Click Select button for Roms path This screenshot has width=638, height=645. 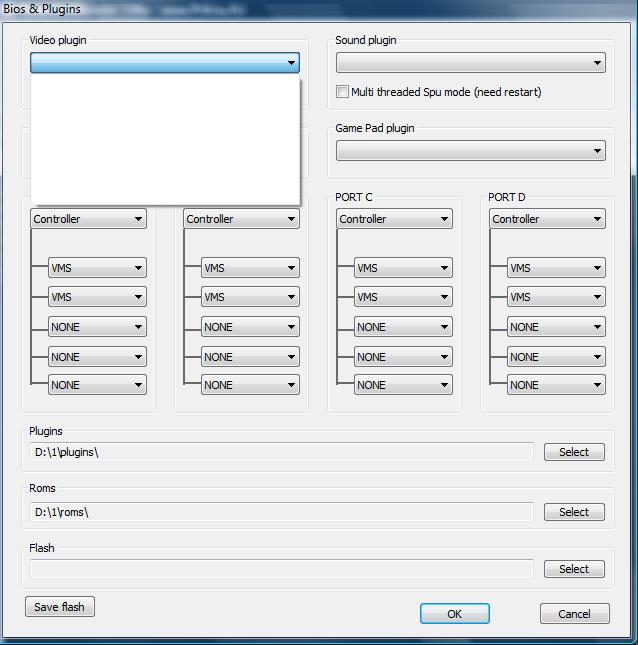pos(574,512)
